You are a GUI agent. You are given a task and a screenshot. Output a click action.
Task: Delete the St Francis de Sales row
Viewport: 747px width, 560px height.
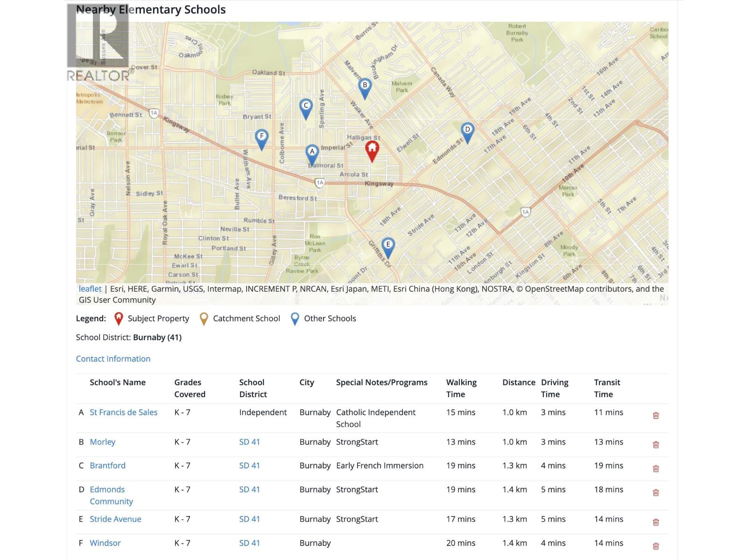click(x=655, y=415)
